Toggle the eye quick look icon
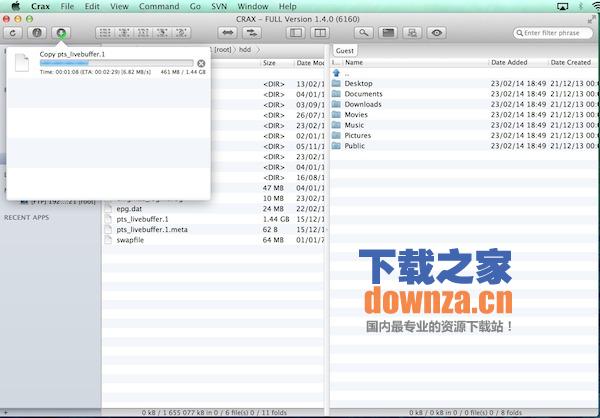 pos(437,33)
